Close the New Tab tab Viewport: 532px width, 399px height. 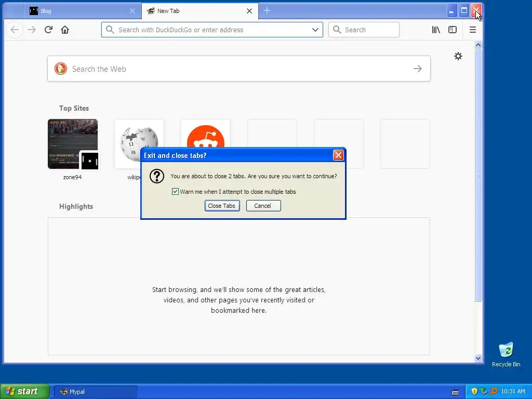[249, 11]
